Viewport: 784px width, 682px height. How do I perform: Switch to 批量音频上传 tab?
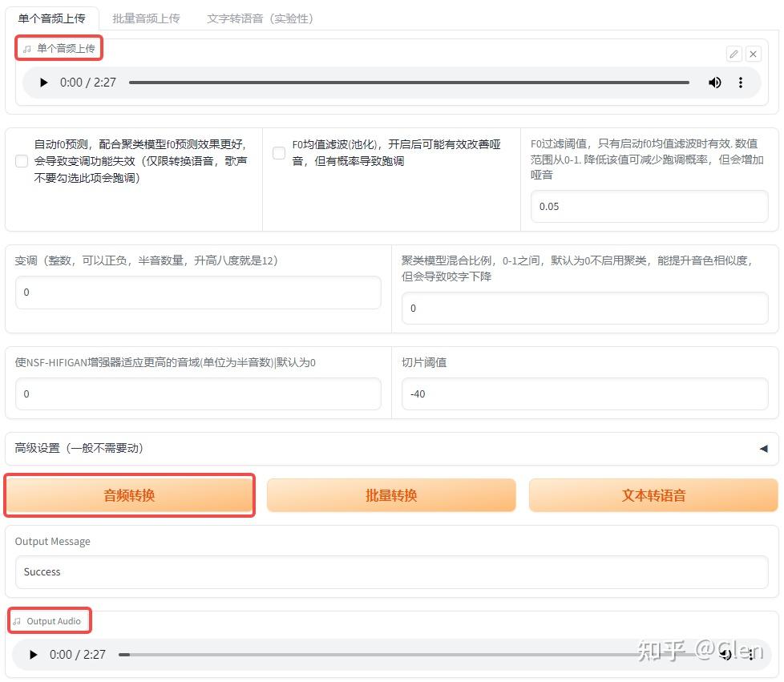146,18
